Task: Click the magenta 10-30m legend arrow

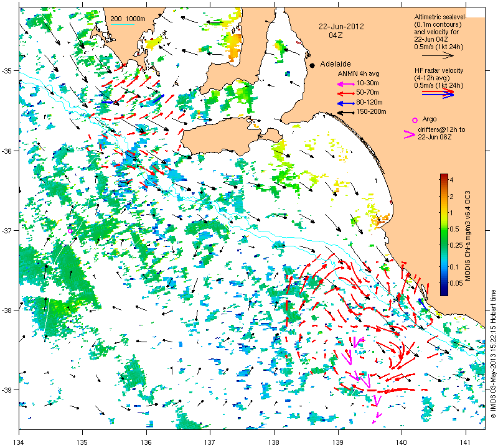Action: pos(345,84)
